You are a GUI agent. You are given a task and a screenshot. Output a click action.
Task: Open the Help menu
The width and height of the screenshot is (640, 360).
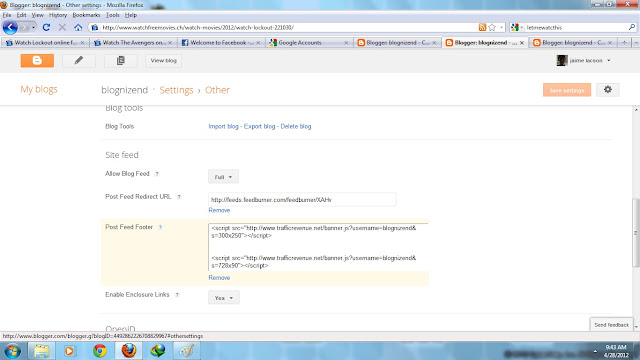click(131, 15)
